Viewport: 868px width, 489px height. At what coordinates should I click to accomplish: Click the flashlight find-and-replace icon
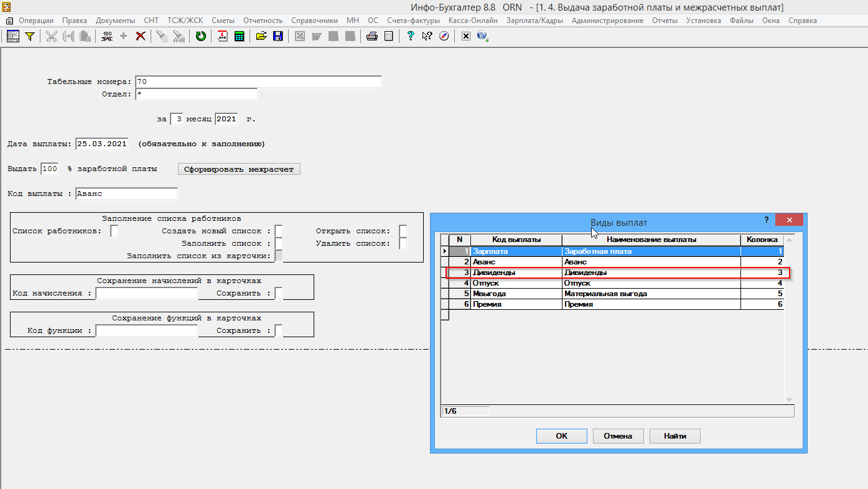point(179,36)
